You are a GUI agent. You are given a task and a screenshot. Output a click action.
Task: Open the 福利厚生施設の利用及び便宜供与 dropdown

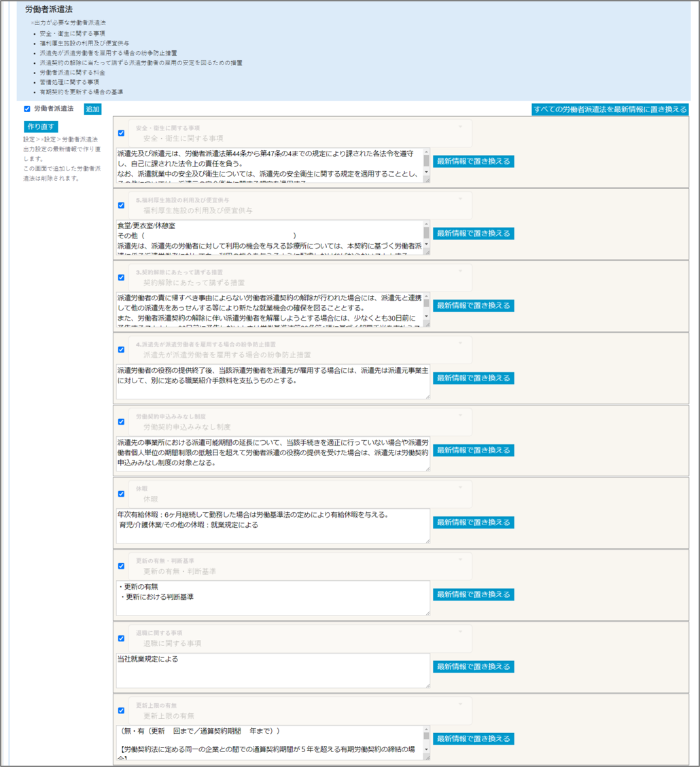[300, 205]
